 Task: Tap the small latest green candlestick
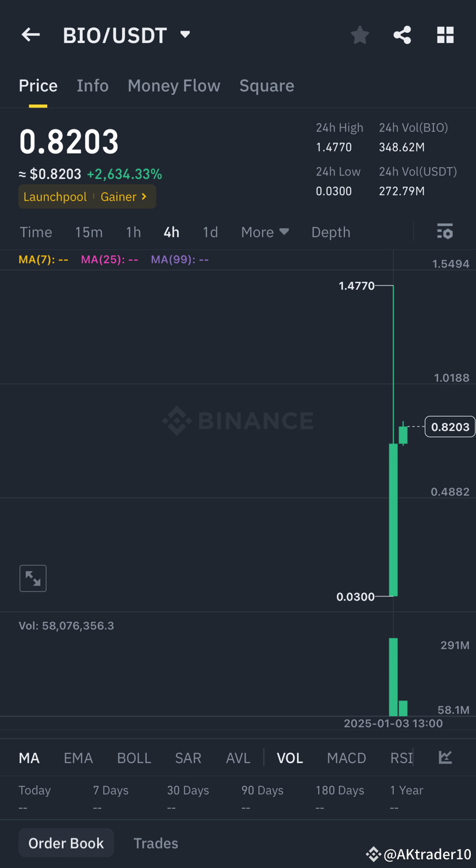403,434
